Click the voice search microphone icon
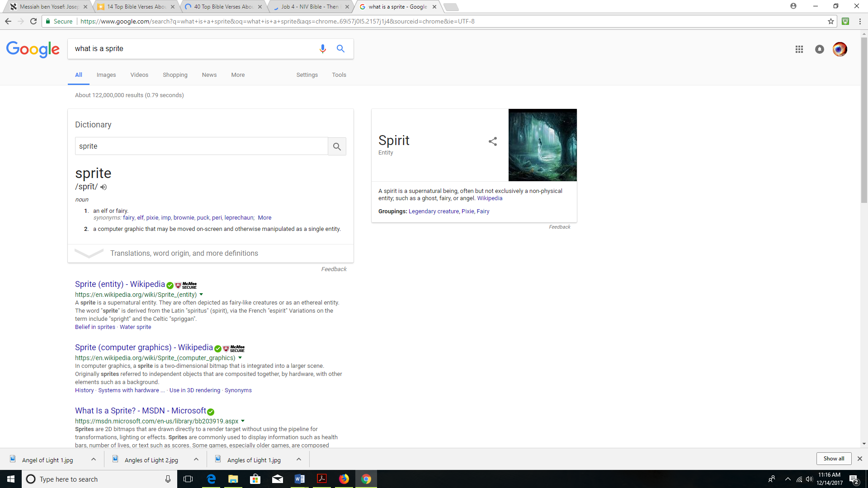Viewport: 868px width, 488px height. pos(322,49)
